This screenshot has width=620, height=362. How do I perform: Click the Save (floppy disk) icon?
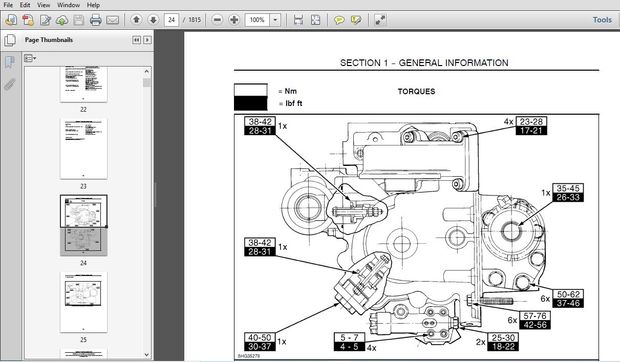click(79, 20)
